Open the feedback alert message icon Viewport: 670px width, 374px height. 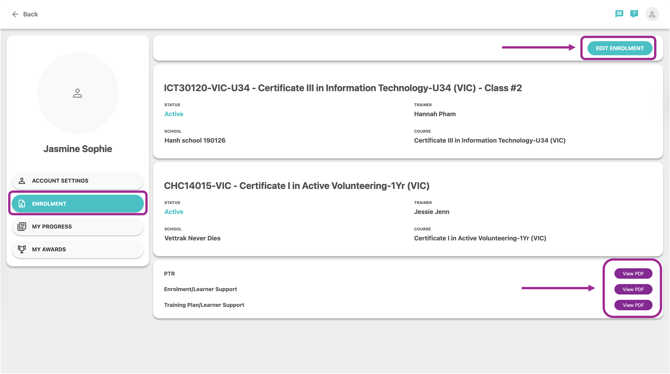coord(634,14)
